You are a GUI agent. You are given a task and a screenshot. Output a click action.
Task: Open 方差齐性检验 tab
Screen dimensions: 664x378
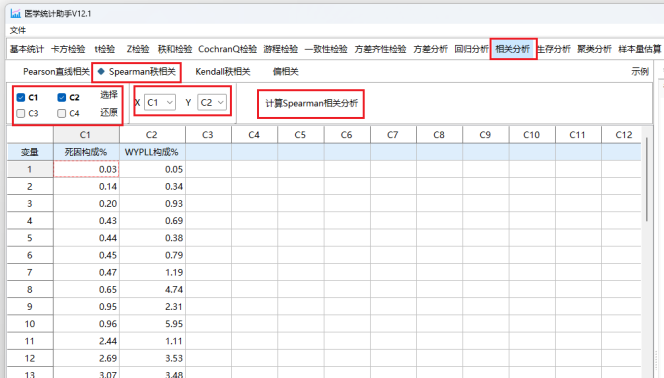pos(380,49)
